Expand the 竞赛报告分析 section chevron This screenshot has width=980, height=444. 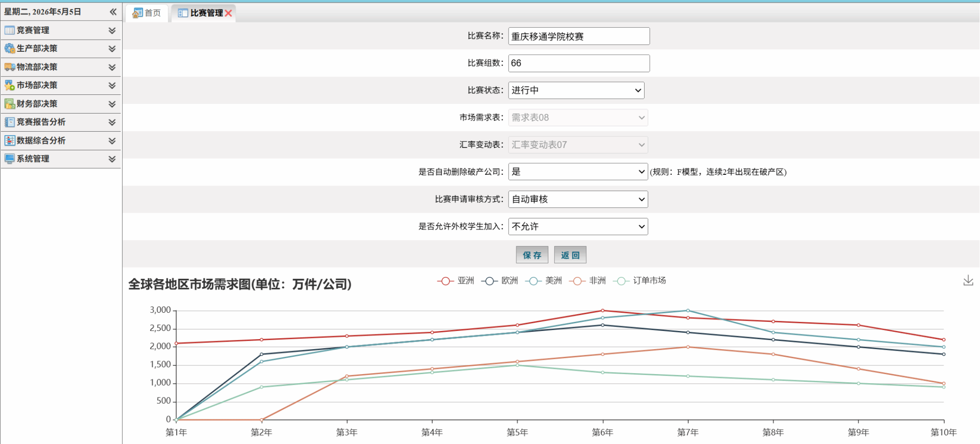tap(112, 122)
